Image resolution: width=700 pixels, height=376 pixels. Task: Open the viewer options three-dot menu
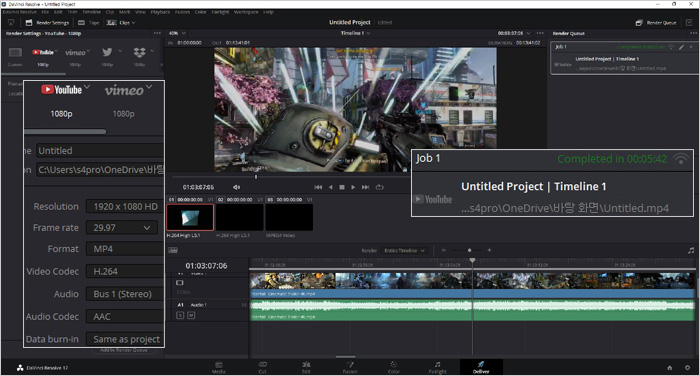[x=540, y=33]
